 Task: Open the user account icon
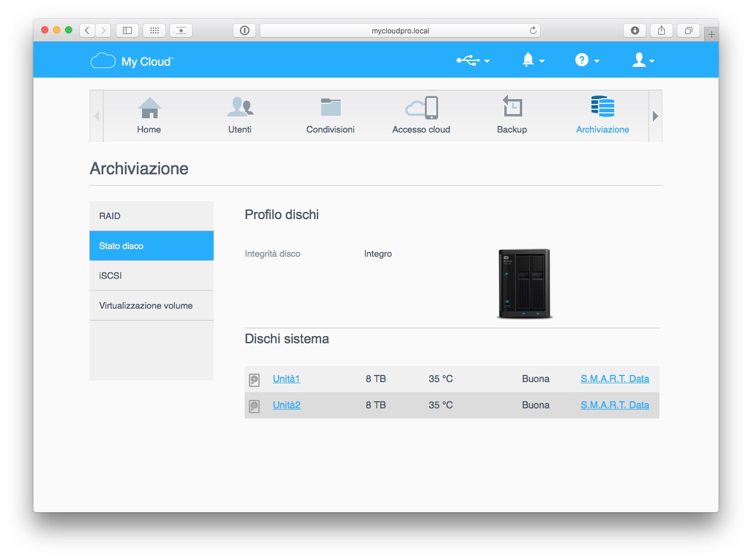(x=639, y=60)
